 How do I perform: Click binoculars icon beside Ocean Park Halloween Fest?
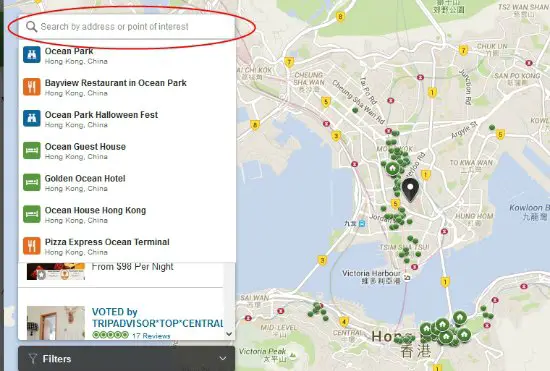(x=32, y=118)
